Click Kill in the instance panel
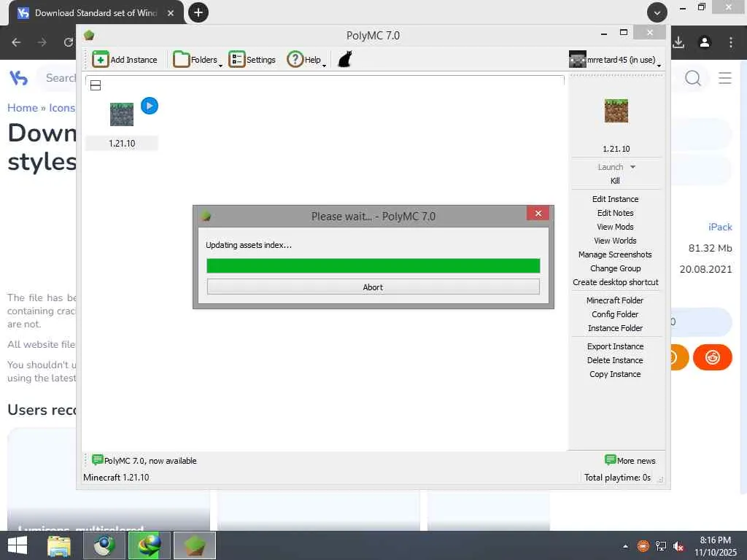Viewport: 747px width, 560px height. point(615,181)
